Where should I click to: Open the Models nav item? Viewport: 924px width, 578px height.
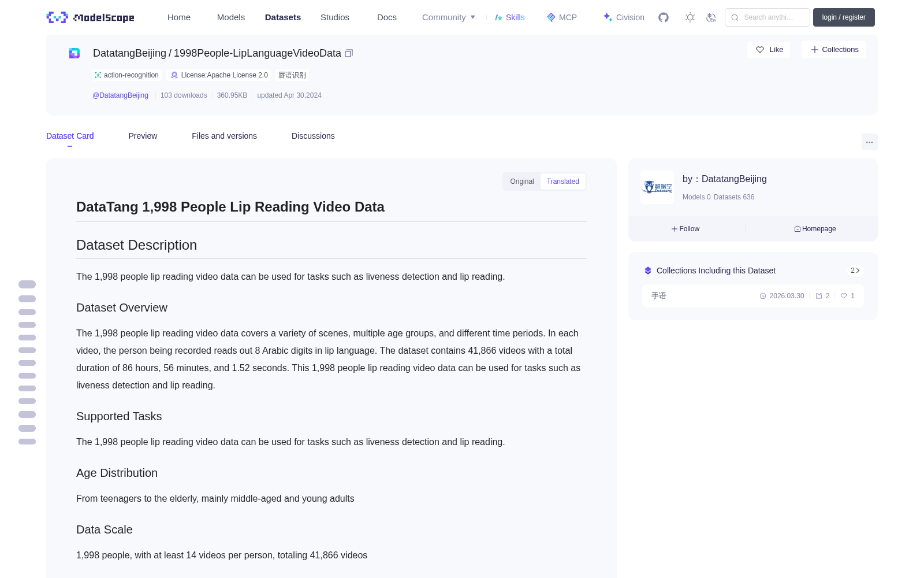click(231, 17)
